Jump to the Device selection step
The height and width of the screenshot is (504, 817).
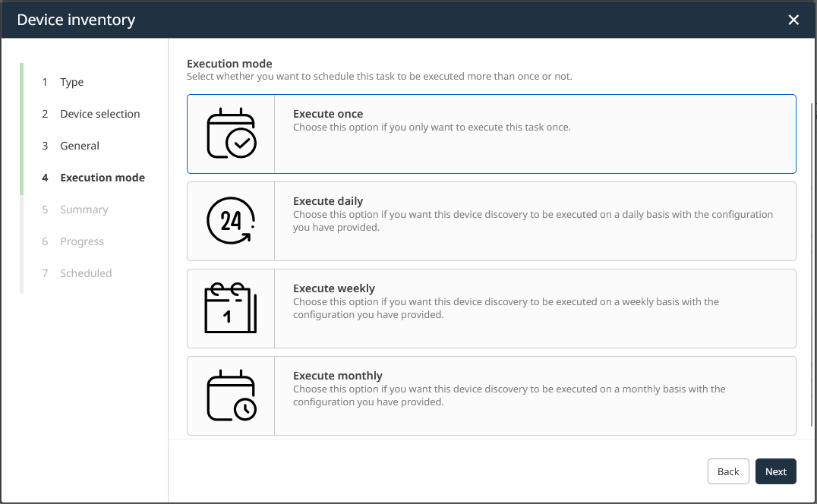(x=100, y=114)
